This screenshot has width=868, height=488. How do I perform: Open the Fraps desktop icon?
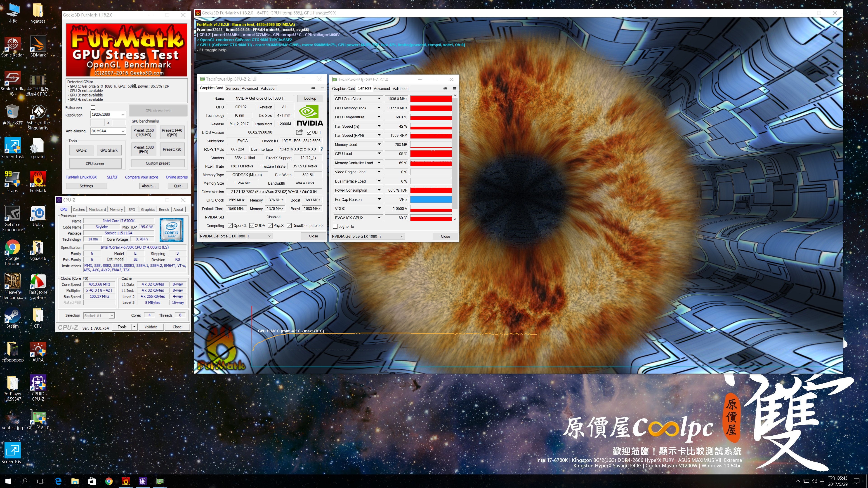12,182
